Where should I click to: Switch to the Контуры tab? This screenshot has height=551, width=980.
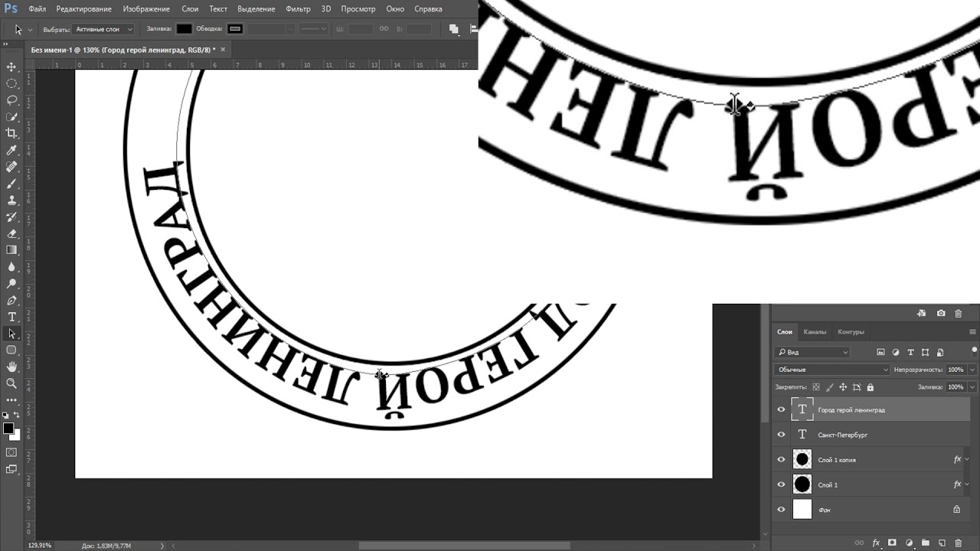click(851, 332)
